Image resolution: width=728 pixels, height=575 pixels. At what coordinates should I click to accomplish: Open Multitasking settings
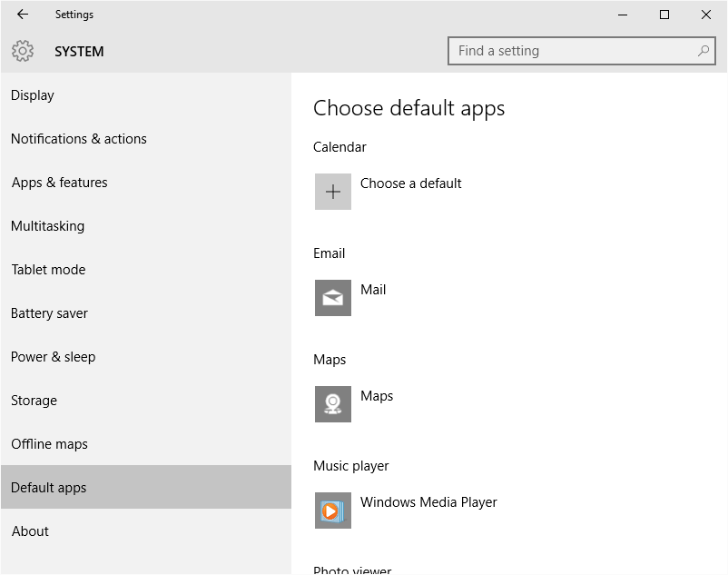pos(47,226)
